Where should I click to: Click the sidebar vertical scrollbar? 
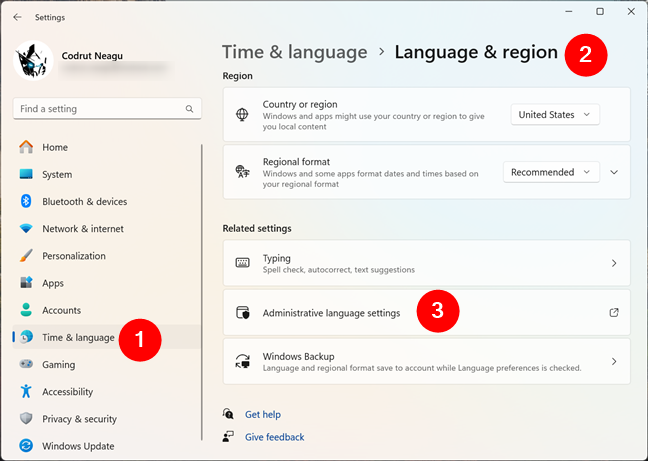202,292
